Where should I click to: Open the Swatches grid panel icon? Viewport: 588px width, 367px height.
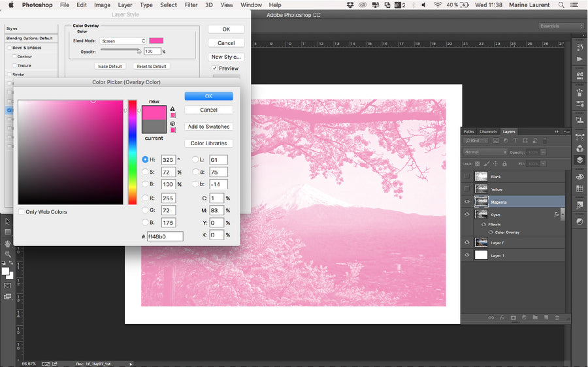click(580, 188)
